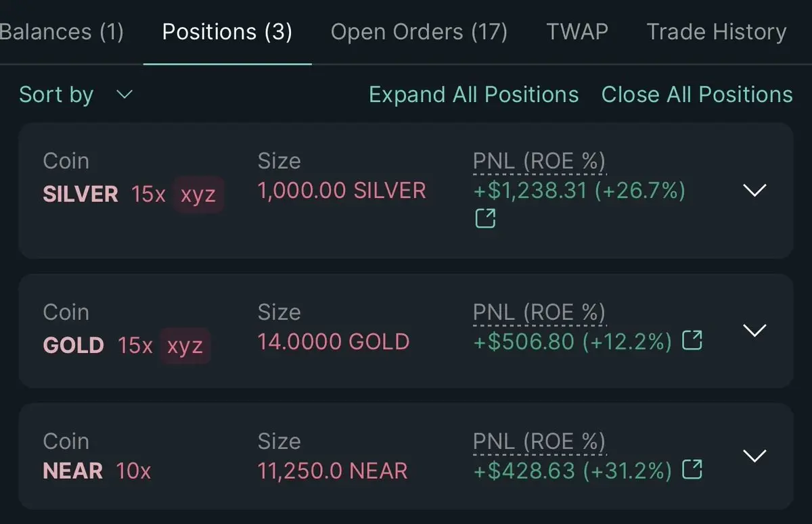812x524 pixels.
Task: Open the TWAP tab
Action: point(577,32)
